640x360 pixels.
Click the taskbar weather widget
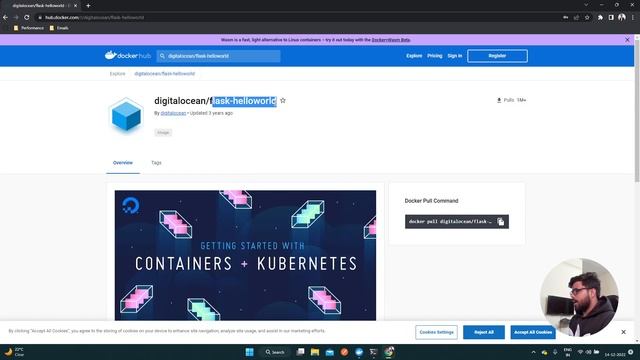pyautogui.click(x=14, y=352)
